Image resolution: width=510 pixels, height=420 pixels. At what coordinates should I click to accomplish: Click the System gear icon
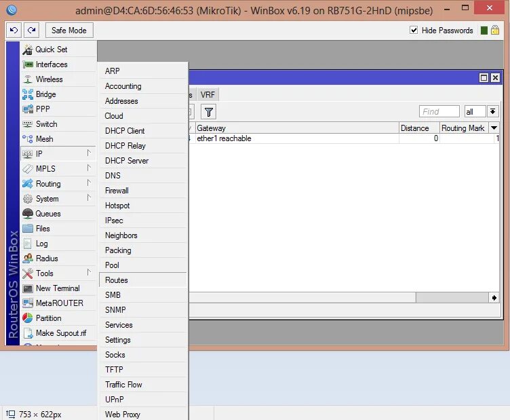click(x=28, y=199)
